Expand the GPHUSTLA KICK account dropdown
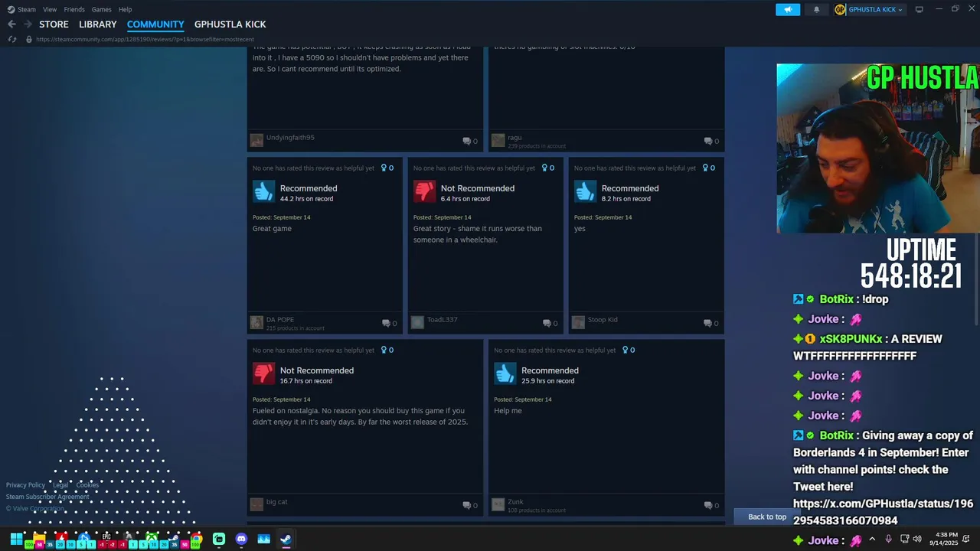This screenshot has height=551, width=980. [x=869, y=9]
